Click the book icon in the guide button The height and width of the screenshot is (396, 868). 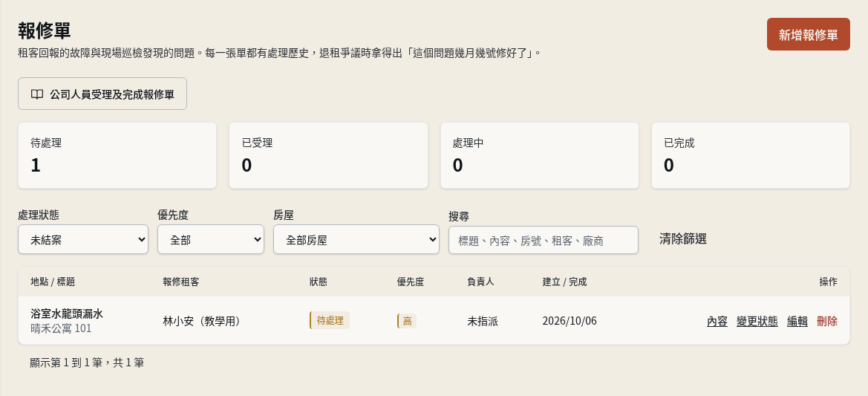37,94
